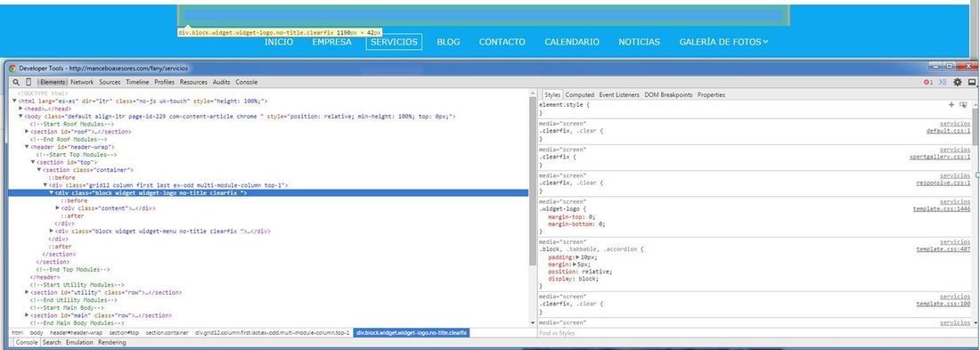Expand section id="utility" node
Image resolution: width=980 pixels, height=350 pixels.
coord(27,292)
